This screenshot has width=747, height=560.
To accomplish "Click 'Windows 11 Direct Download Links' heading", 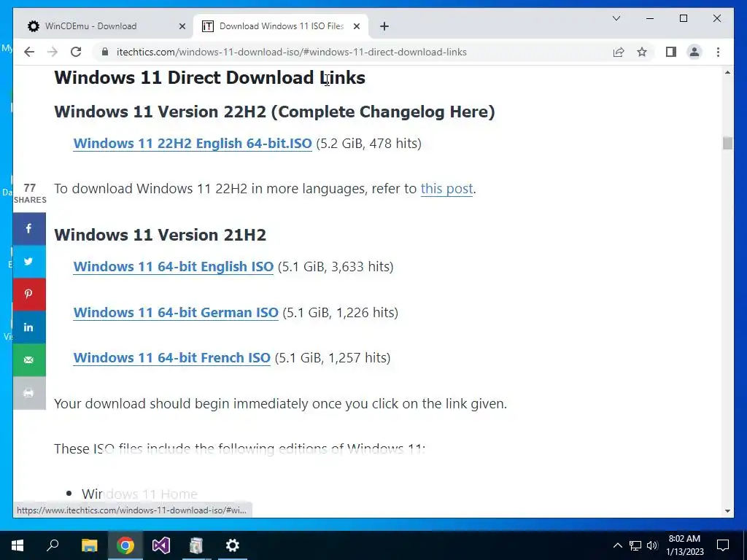I will pos(209,77).
